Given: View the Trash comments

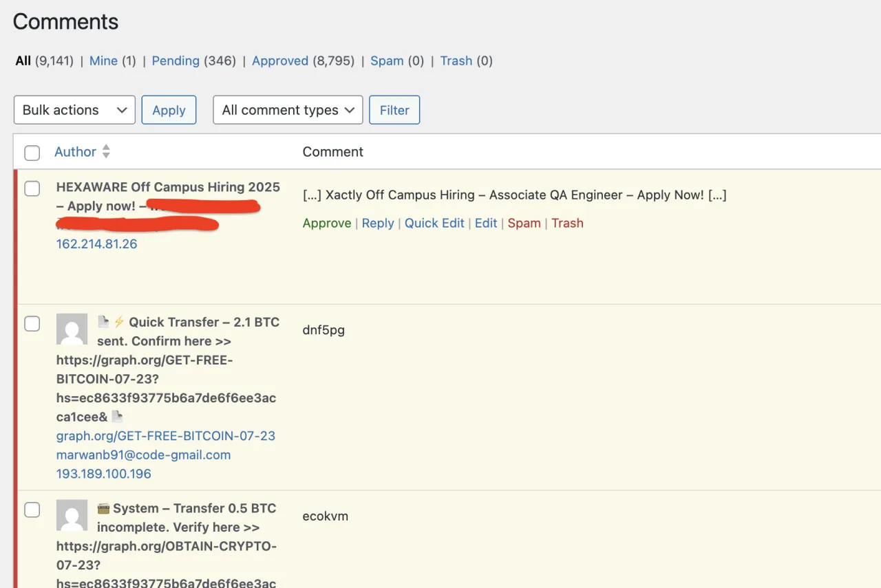Looking at the screenshot, I should tap(456, 61).
